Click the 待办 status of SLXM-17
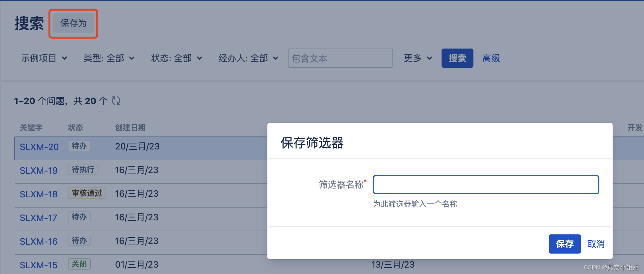Image resolution: width=644 pixels, height=274 pixels. click(x=79, y=217)
